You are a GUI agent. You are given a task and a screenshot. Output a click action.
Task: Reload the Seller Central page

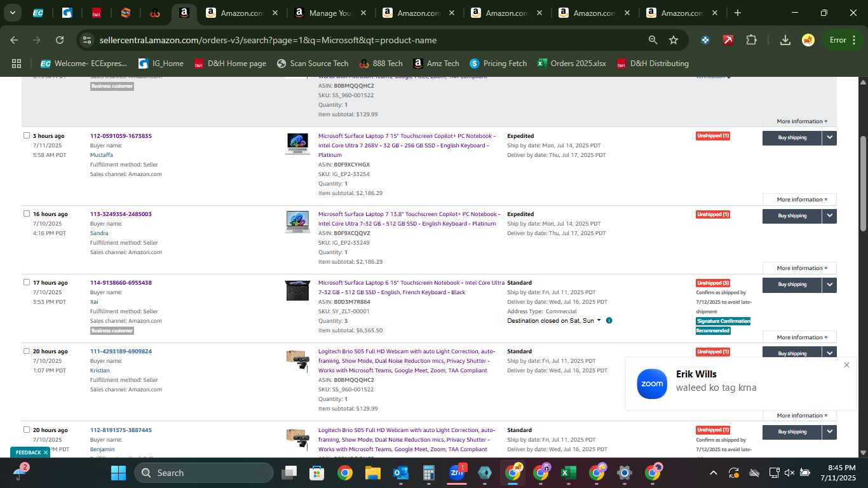60,40
